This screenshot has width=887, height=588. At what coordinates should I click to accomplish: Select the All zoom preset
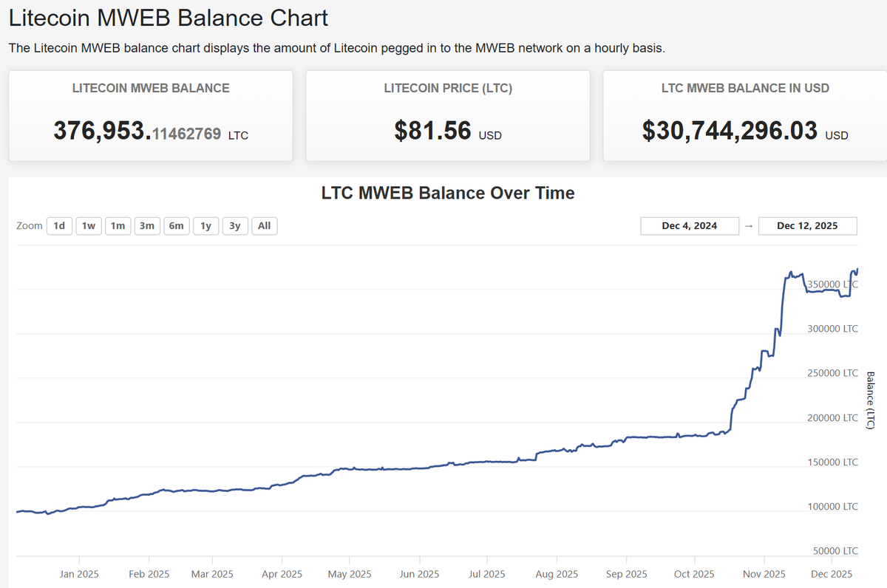click(263, 225)
